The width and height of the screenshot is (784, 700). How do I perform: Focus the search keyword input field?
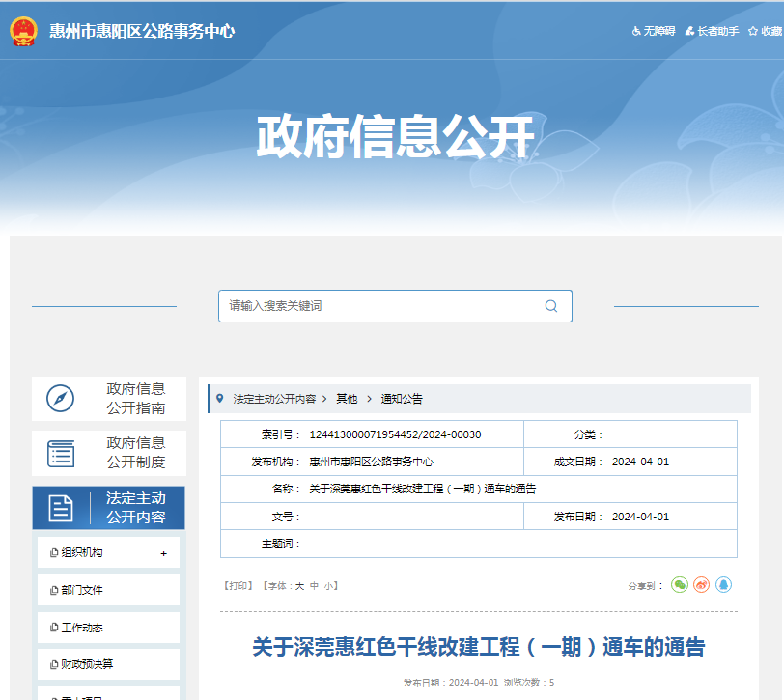pos(395,306)
